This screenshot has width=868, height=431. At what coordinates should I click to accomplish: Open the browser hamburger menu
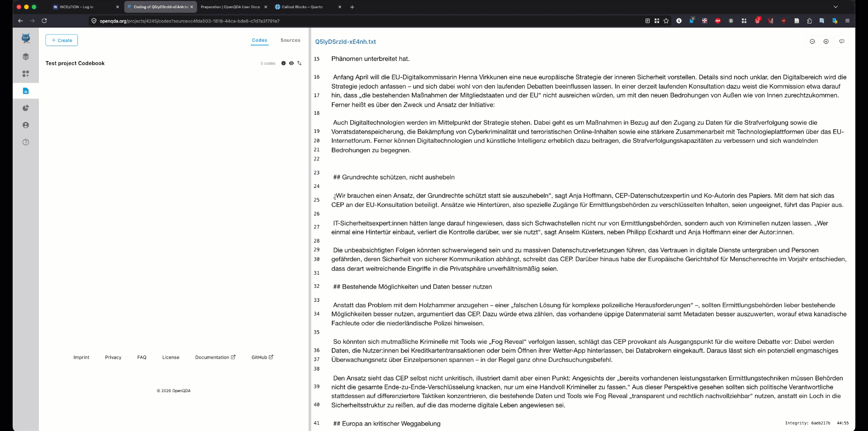pyautogui.click(x=847, y=21)
